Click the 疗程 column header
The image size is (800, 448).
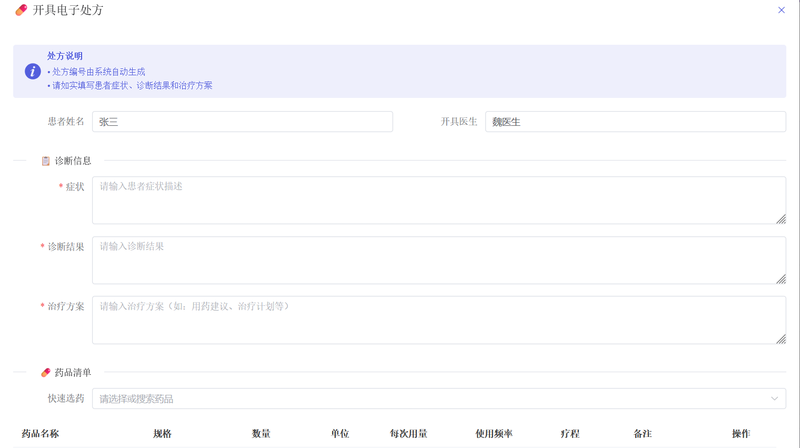point(570,434)
